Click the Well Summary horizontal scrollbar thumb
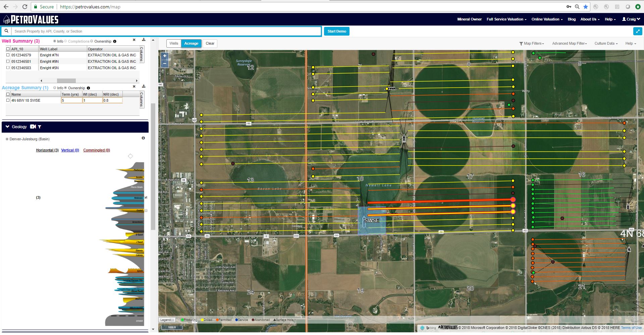This screenshot has width=644, height=335. point(66,81)
